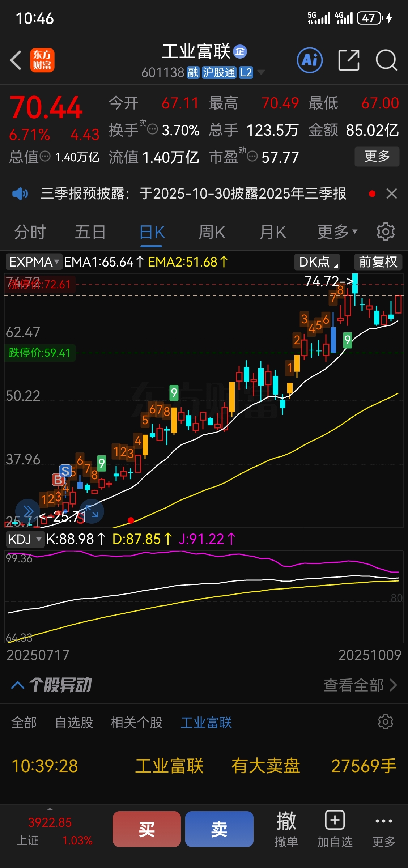Open chart settings gear icon
408x868 pixels.
(386, 232)
